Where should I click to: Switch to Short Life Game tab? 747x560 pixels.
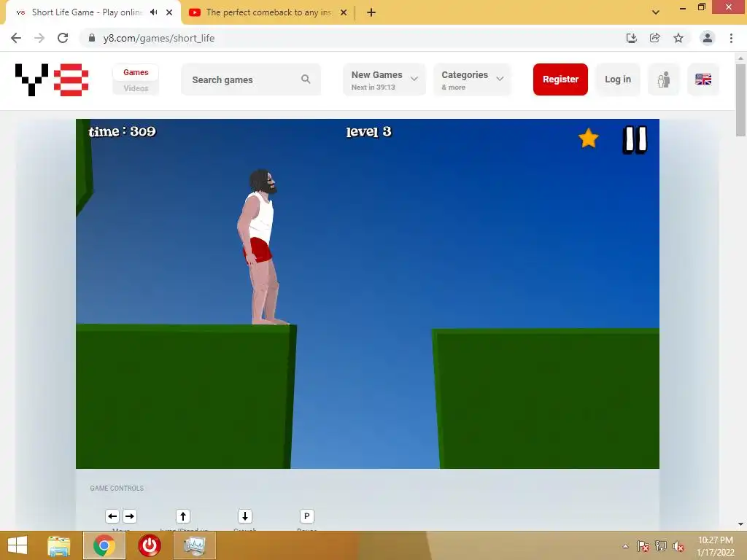click(93, 12)
